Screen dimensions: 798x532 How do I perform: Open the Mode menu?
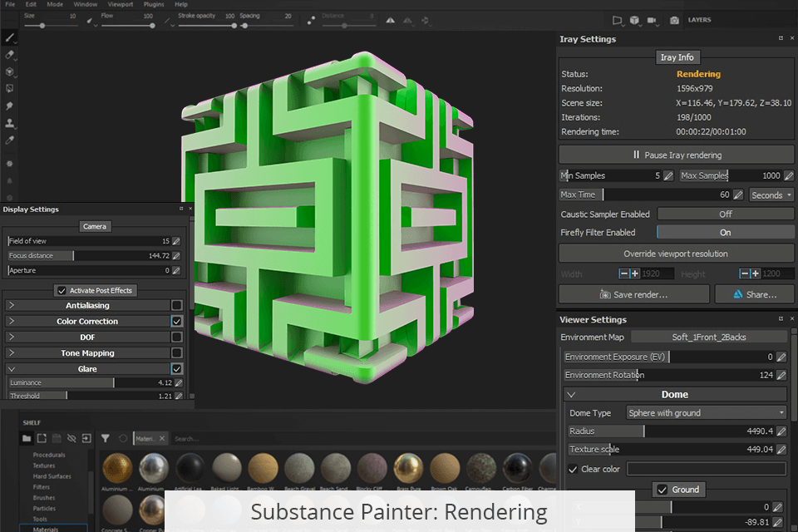(x=55, y=4)
